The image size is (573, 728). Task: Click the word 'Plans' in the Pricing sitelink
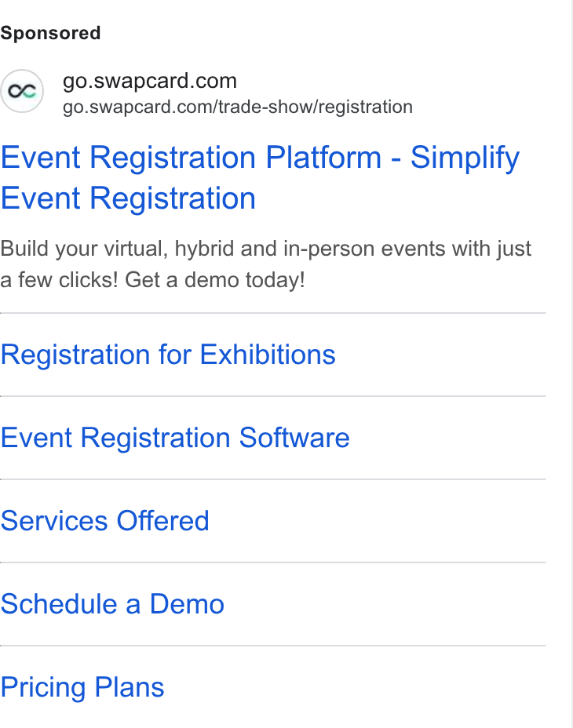click(130, 687)
